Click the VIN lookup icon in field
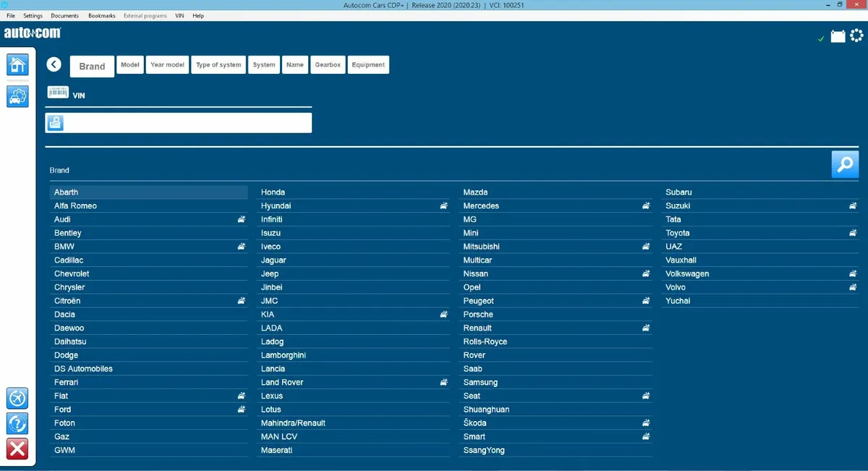 point(56,123)
